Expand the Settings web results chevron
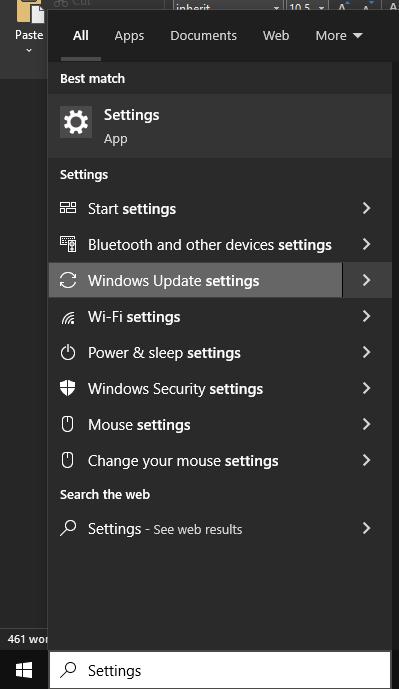 tap(366, 528)
